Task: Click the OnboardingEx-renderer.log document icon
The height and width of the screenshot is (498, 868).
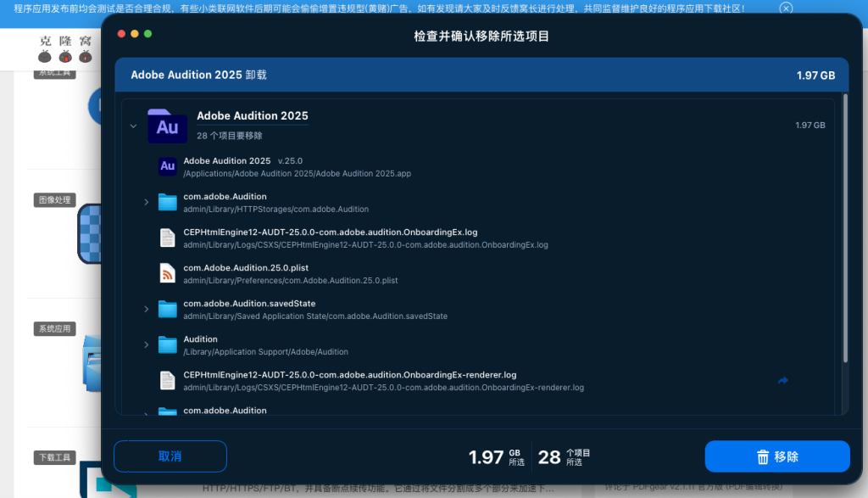Action: 167,381
